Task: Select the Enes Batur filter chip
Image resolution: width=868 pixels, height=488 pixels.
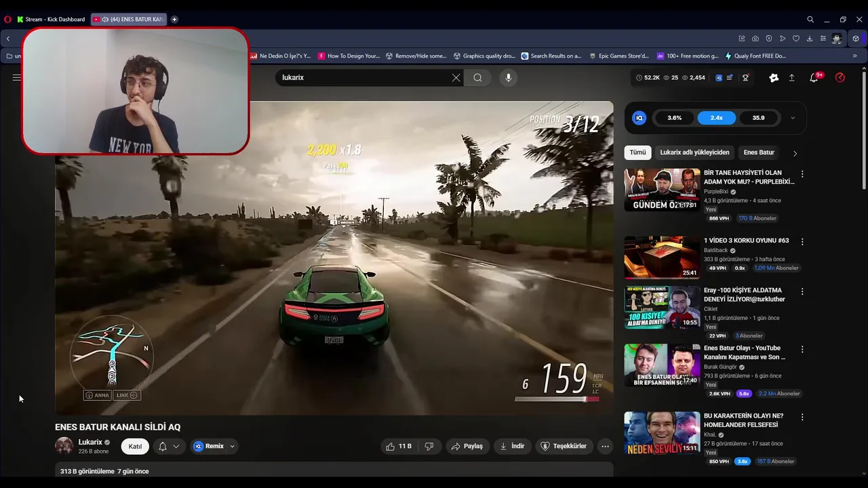Action: pos(759,152)
